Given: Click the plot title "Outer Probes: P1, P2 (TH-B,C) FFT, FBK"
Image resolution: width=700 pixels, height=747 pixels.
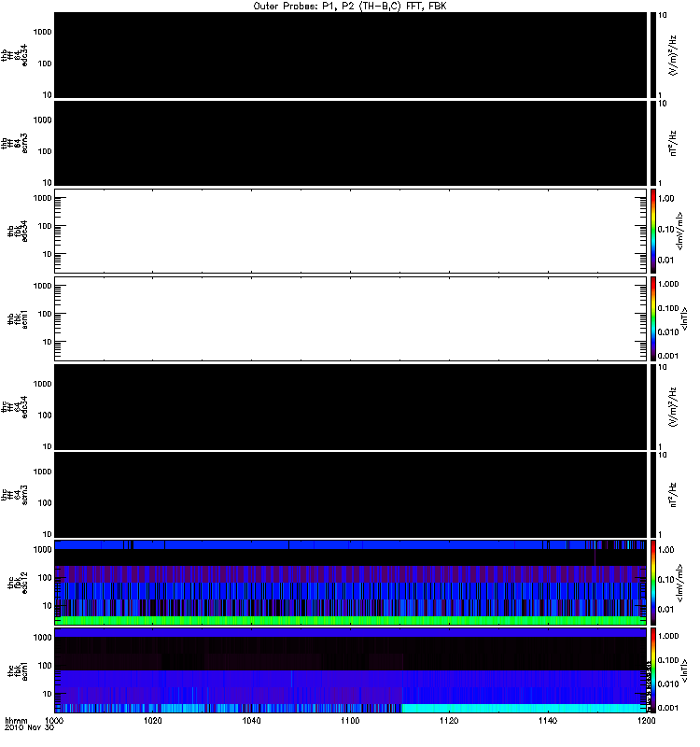Looking at the screenshot, I should click(349, 7).
